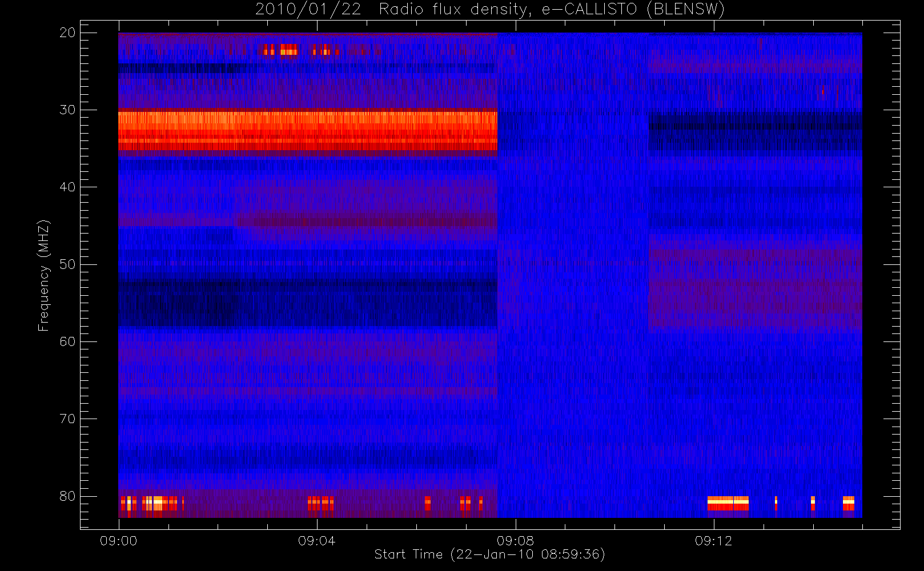Click the frequency tick label 50
Image resolution: width=924 pixels, height=571 pixels.
click(x=67, y=264)
